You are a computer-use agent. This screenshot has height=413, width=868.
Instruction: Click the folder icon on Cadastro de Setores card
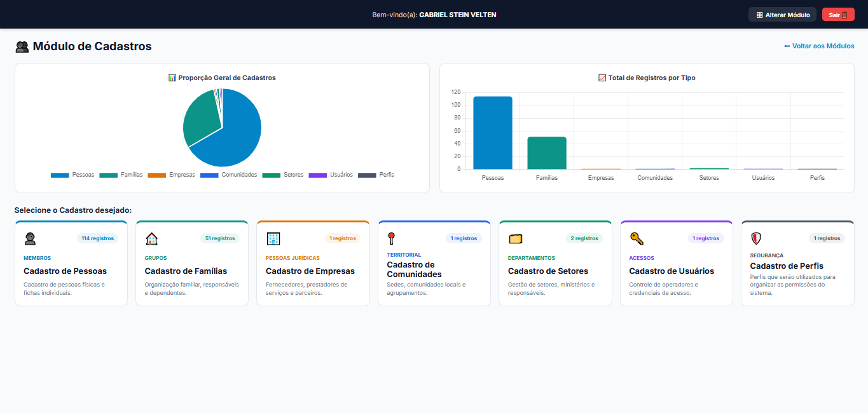tap(515, 238)
